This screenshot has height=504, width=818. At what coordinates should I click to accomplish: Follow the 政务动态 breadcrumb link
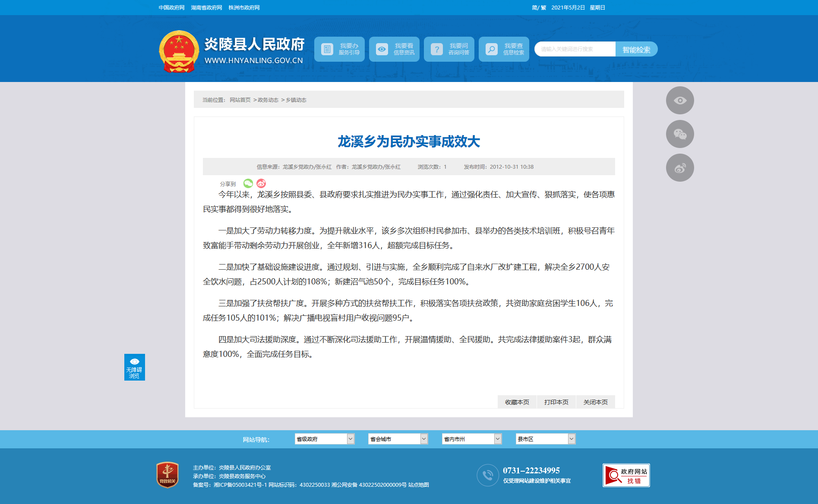click(268, 100)
